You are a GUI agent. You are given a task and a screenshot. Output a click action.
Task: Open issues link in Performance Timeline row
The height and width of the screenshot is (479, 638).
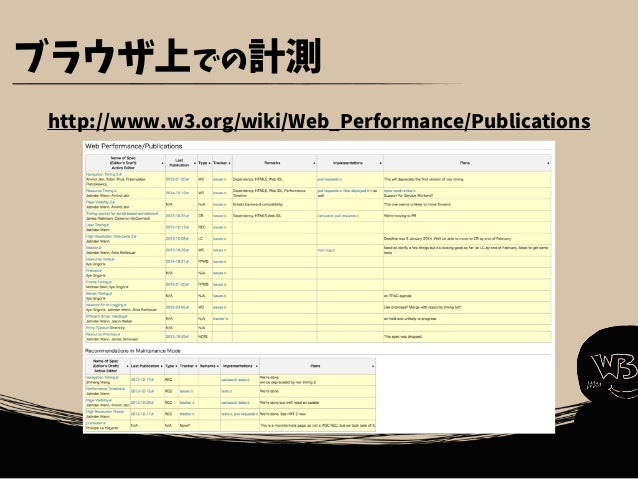pos(186,391)
